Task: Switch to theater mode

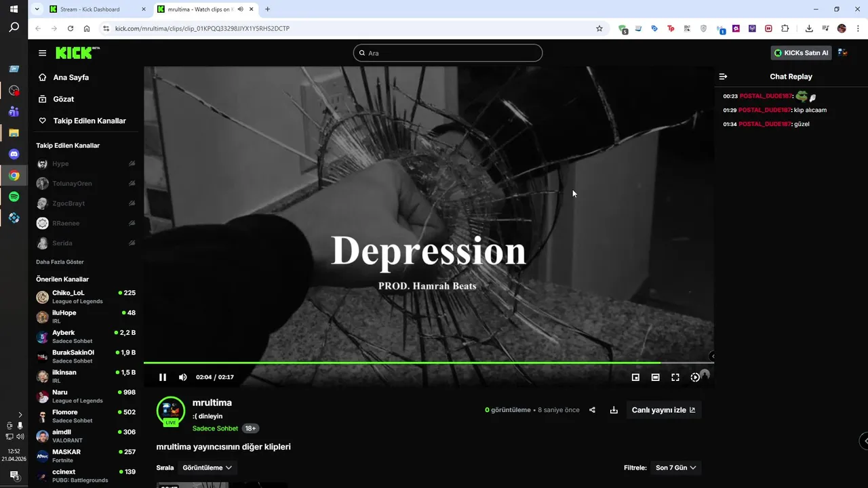Action: (x=655, y=378)
